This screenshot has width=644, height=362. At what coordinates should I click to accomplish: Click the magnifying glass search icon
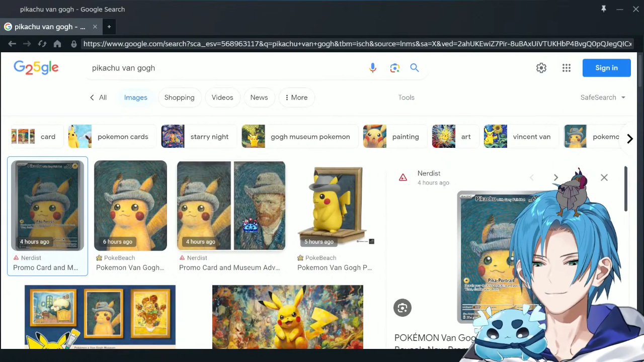pyautogui.click(x=415, y=68)
